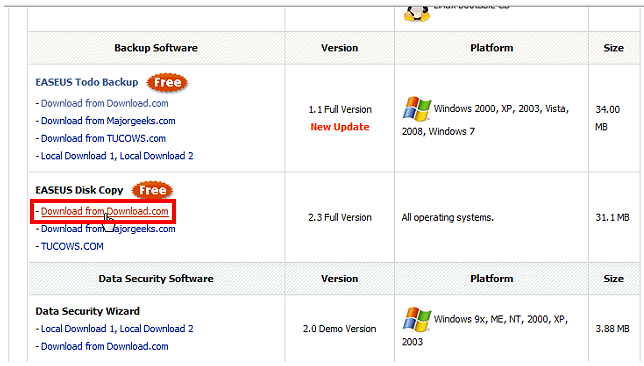This screenshot has height=366, width=644.
Task: Download Todo Backup from Majorgeeks.com
Action: click(x=108, y=121)
